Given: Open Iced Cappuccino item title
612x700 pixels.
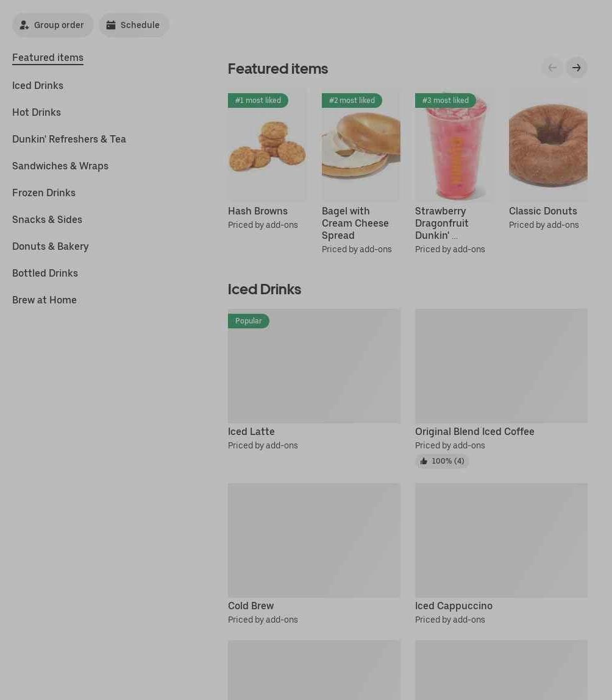Looking at the screenshot, I should coord(454,606).
